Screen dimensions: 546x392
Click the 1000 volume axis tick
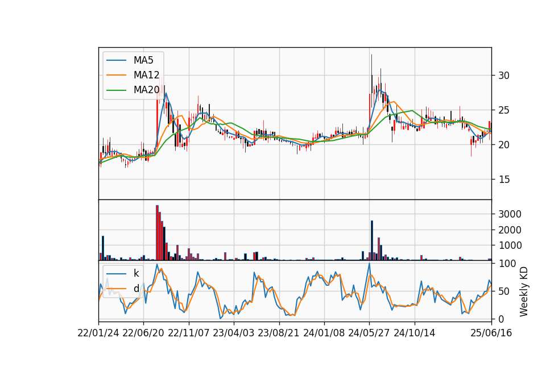click(x=510, y=245)
